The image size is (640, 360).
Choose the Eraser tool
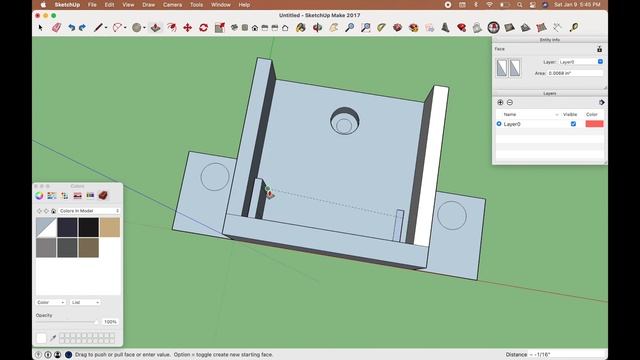(x=56, y=27)
